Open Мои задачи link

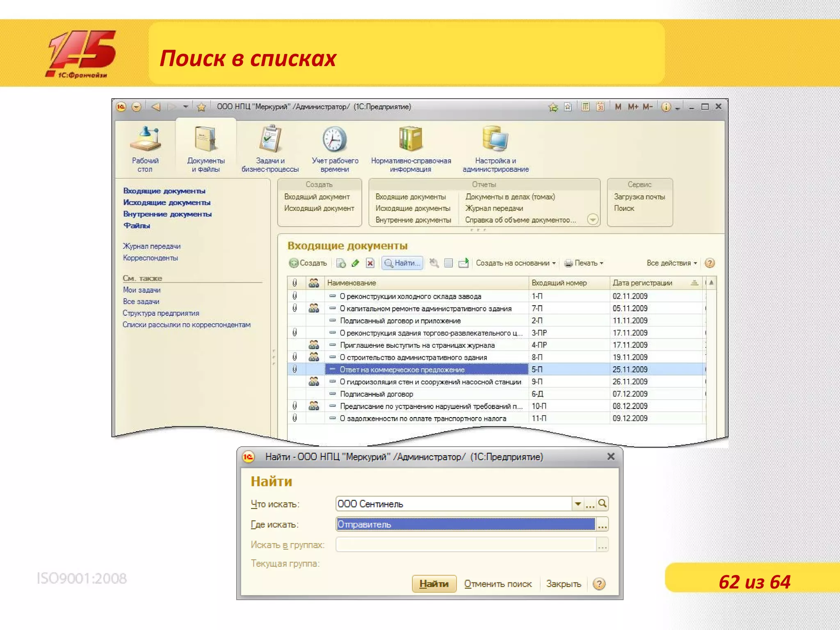click(142, 290)
